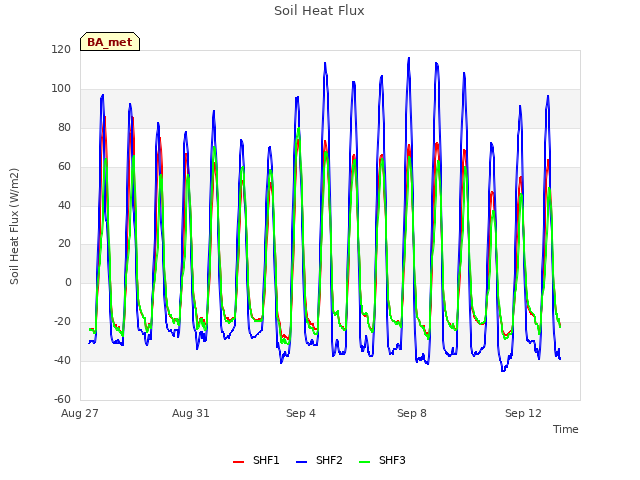Screen dimensions: 640x480
Task: Click the blue SHF2 legend swatch
Action: click(301, 462)
